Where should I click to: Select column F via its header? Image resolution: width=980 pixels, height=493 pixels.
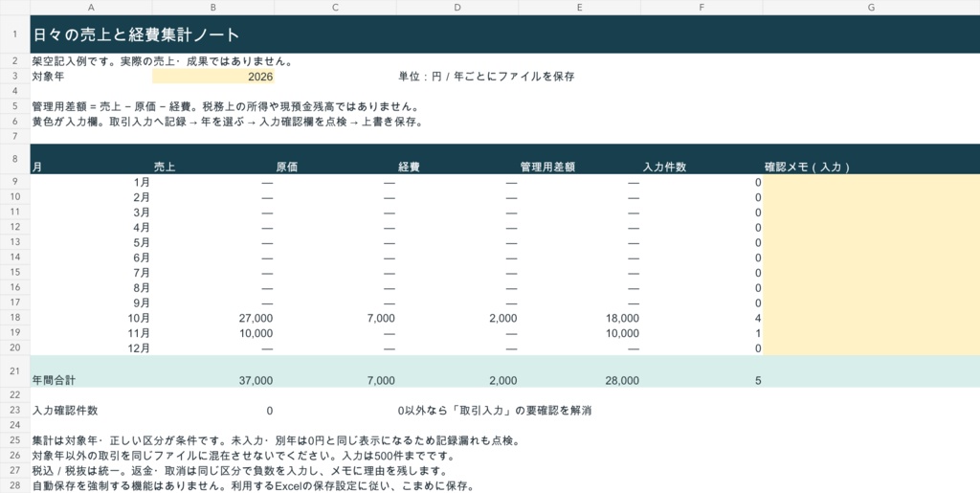pyautogui.click(x=702, y=8)
